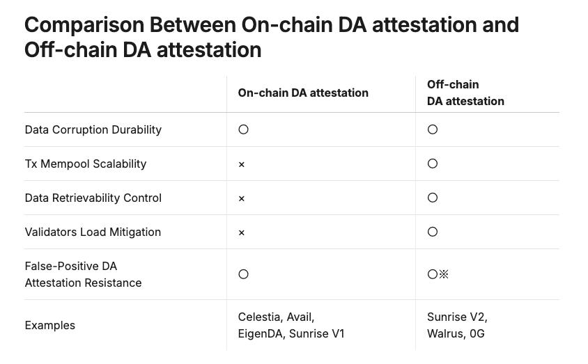Click the "On-chain DA attestation" column header
This screenshot has height=364, width=588.
point(303,93)
